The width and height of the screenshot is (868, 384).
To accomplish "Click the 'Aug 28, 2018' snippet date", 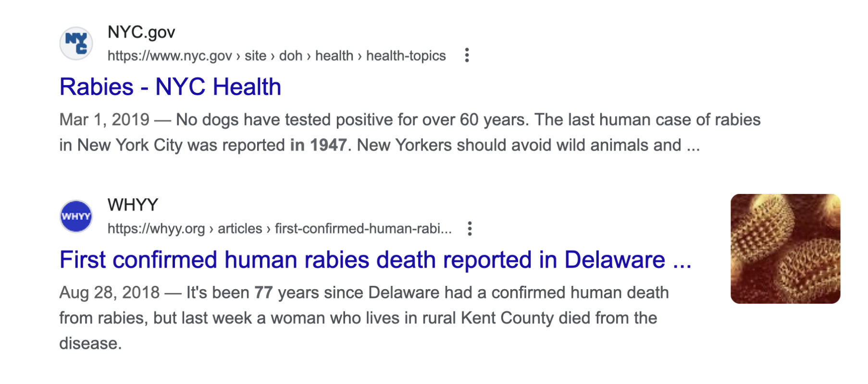I will [x=110, y=293].
